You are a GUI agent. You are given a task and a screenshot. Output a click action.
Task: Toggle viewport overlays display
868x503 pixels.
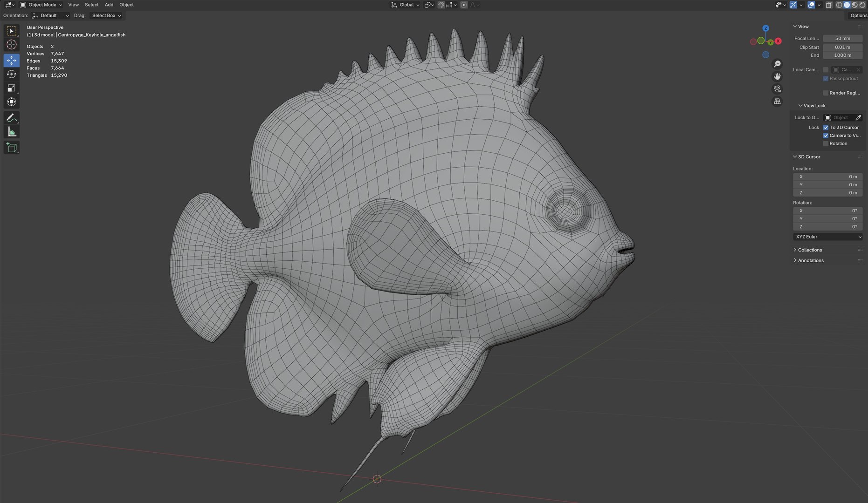[812, 5]
